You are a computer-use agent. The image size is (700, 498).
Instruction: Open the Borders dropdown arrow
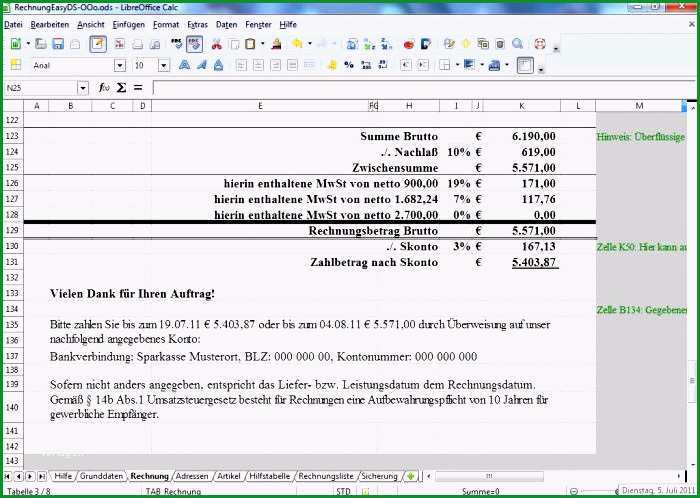coord(458,66)
